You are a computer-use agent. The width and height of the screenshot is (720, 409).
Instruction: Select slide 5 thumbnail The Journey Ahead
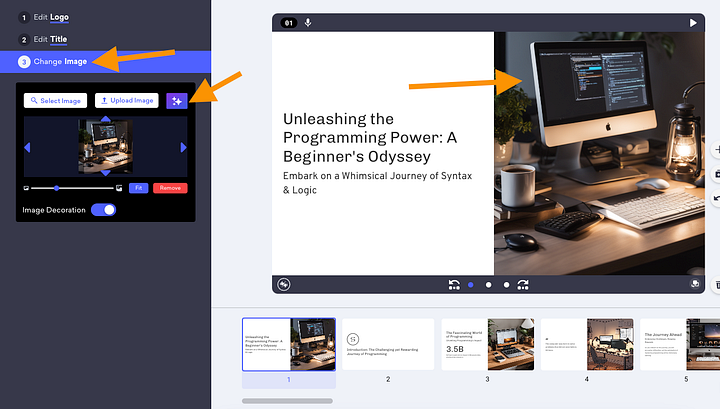pyautogui.click(x=680, y=344)
